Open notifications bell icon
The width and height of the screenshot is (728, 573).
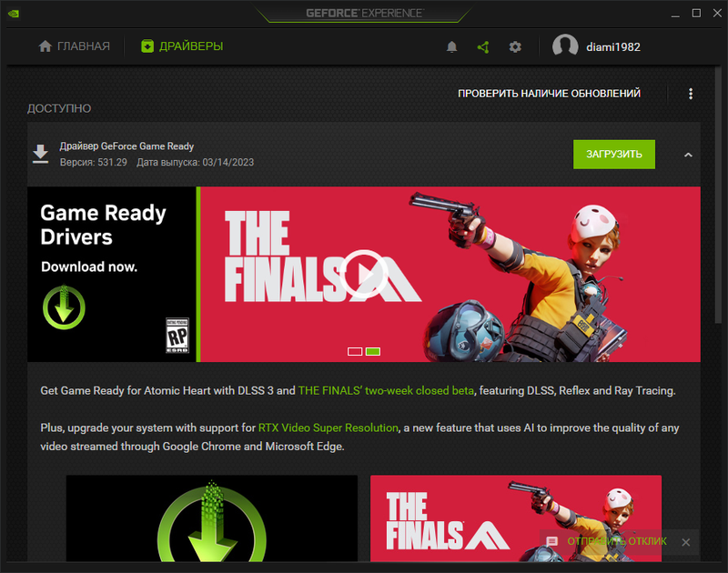pyautogui.click(x=451, y=47)
